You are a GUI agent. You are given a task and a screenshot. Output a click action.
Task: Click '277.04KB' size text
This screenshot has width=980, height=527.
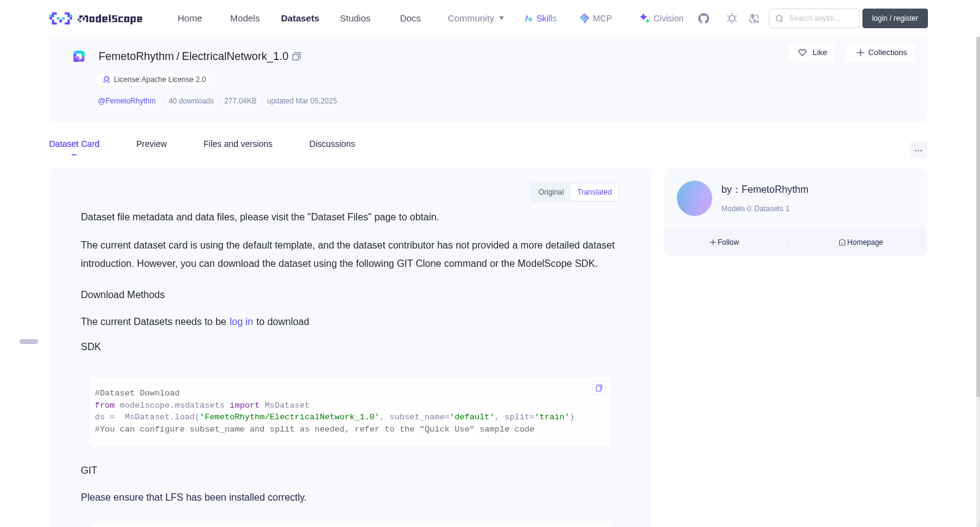point(240,101)
